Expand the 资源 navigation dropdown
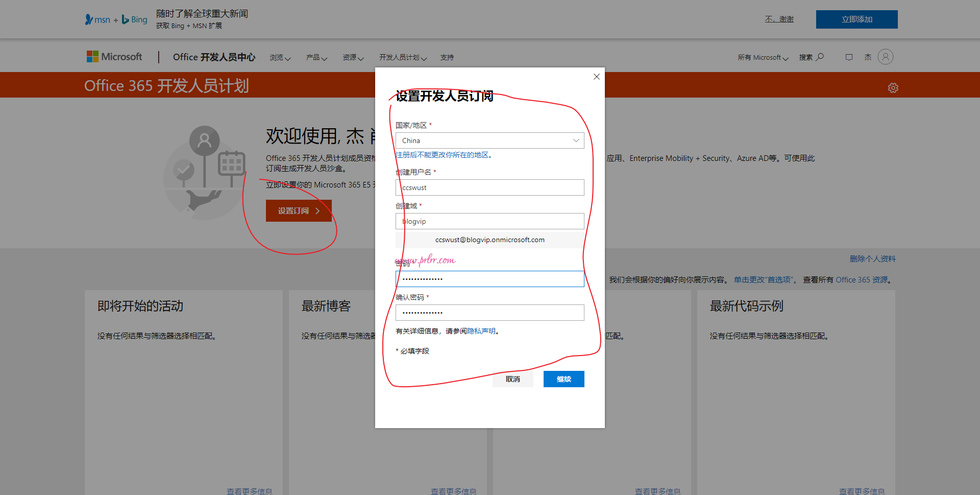The width and height of the screenshot is (980, 495). pyautogui.click(x=353, y=57)
